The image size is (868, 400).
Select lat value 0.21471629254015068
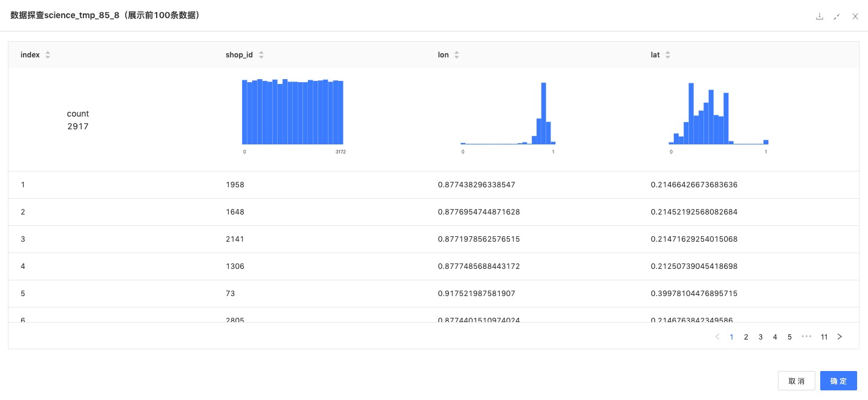[694, 239]
